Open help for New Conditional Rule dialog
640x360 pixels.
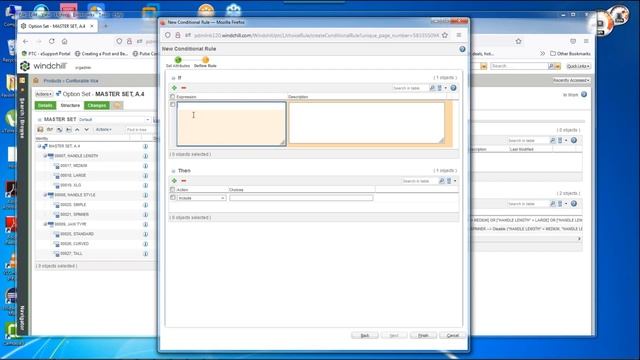click(462, 49)
